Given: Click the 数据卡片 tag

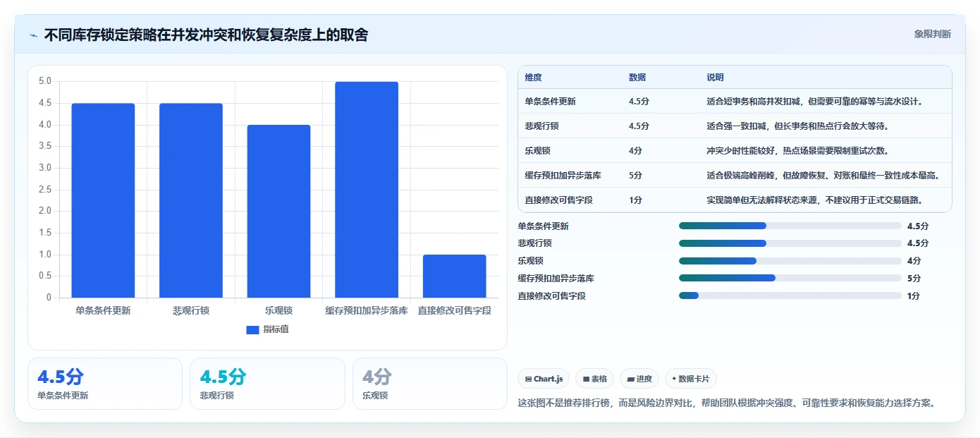Looking at the screenshot, I should [691, 379].
